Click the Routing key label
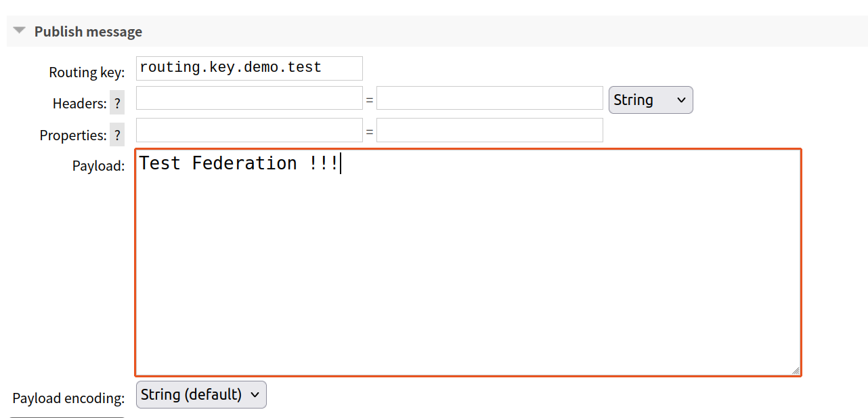 87,72
